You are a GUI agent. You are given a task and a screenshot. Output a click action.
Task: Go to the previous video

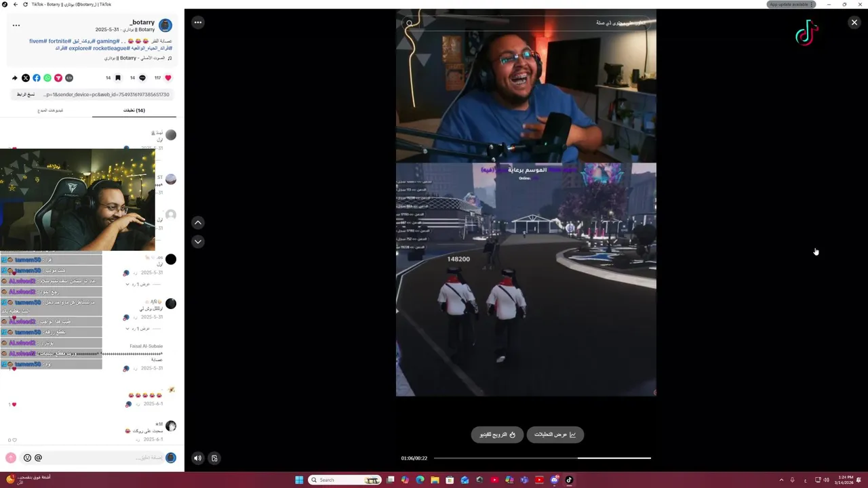[x=198, y=222]
